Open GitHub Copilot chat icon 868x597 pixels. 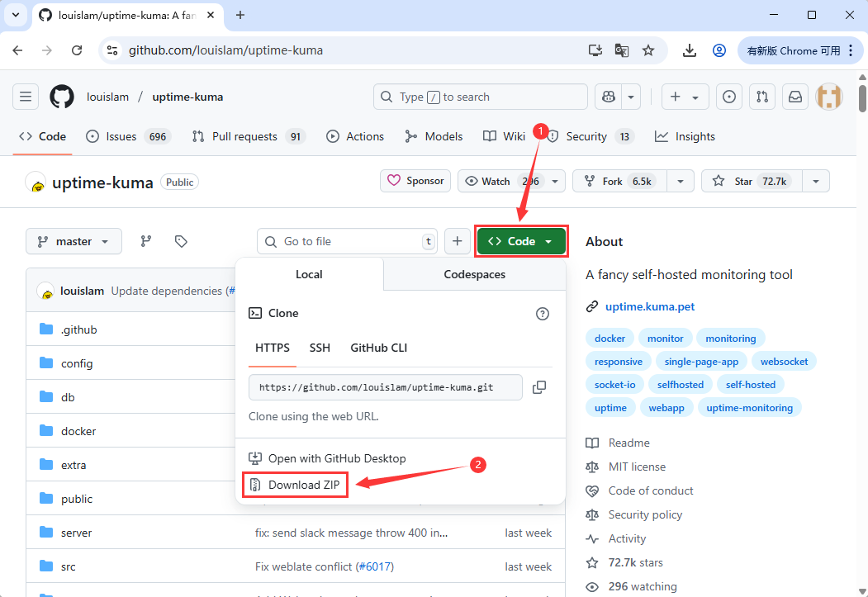609,97
